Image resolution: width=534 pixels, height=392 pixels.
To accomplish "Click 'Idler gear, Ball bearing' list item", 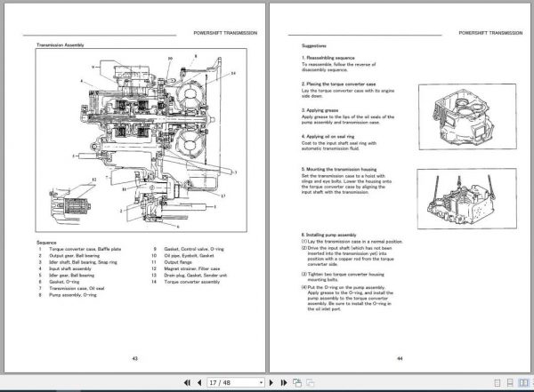I will (72, 275).
